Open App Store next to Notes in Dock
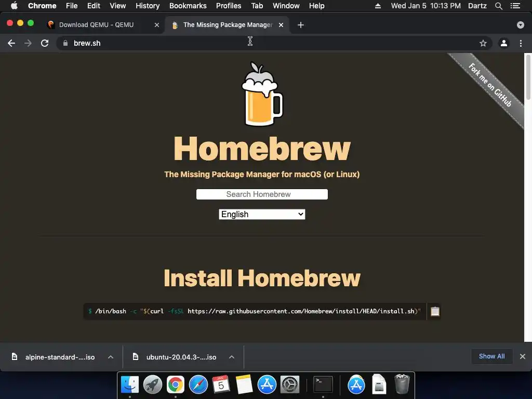 [x=267, y=385]
